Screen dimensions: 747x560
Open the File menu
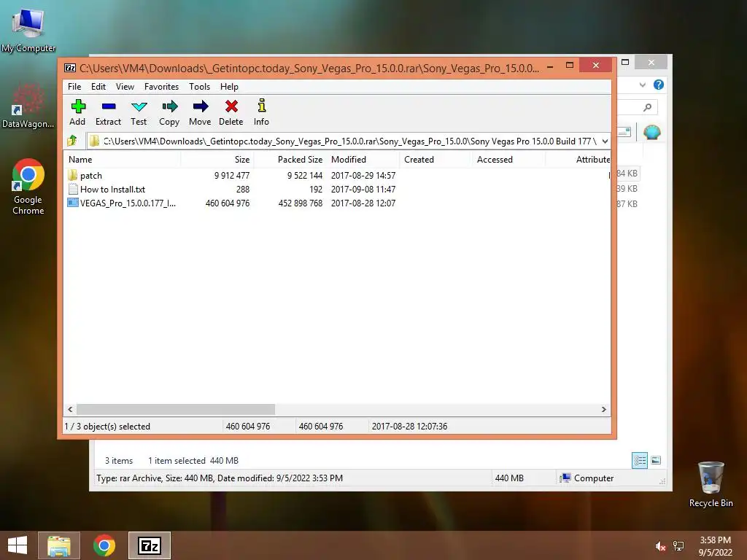point(74,87)
